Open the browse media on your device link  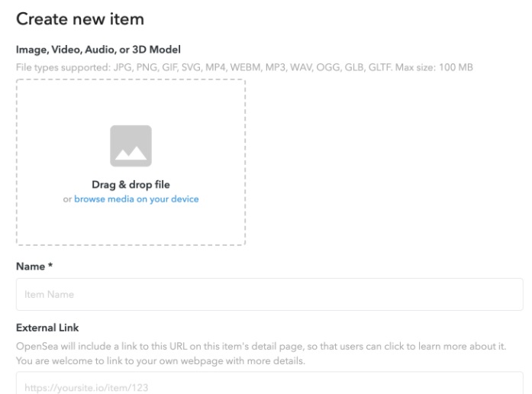(137, 199)
